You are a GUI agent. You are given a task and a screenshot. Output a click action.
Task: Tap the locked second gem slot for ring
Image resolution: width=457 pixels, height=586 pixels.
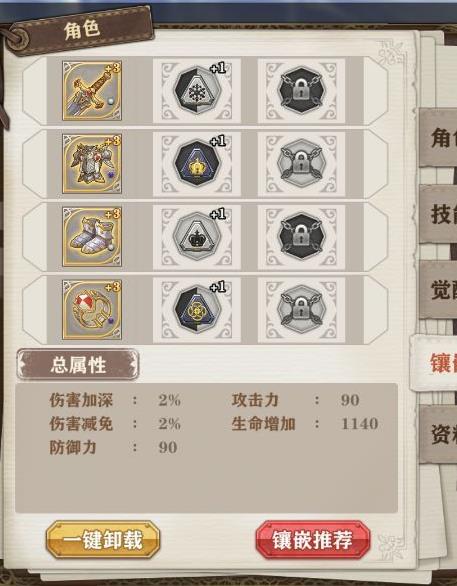tap(301, 310)
